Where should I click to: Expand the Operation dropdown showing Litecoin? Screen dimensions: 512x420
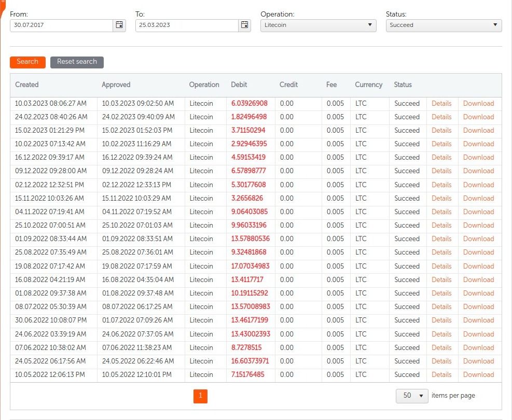click(318, 25)
